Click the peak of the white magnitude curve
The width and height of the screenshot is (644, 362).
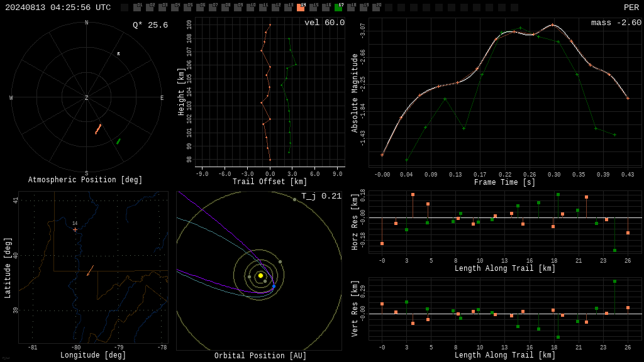[x=553, y=25]
